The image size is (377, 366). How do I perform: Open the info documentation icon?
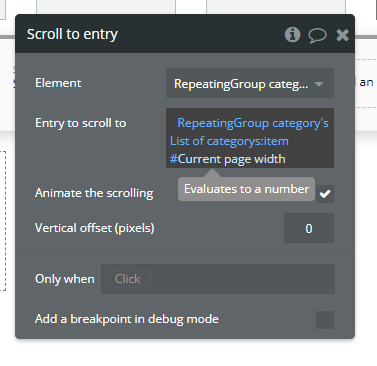(292, 34)
